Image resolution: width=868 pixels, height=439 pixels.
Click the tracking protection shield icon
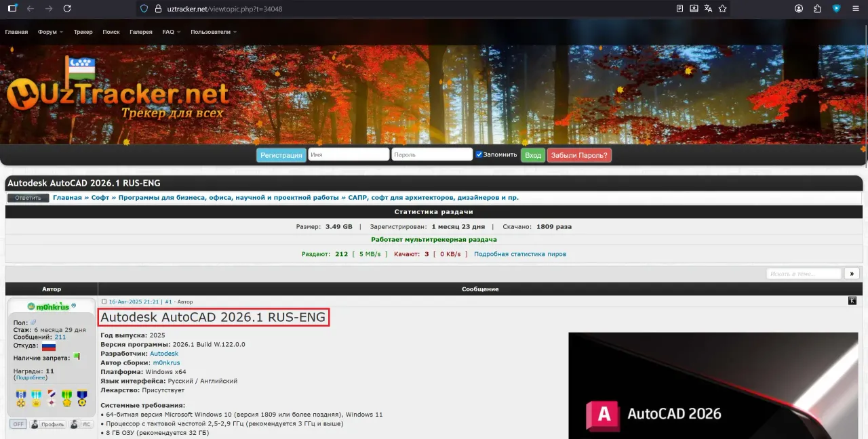[142, 9]
